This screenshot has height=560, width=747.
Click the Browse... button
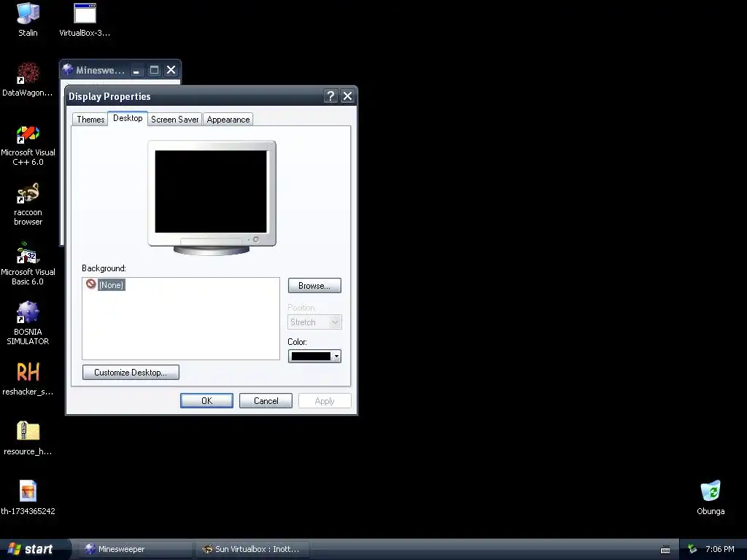314,286
